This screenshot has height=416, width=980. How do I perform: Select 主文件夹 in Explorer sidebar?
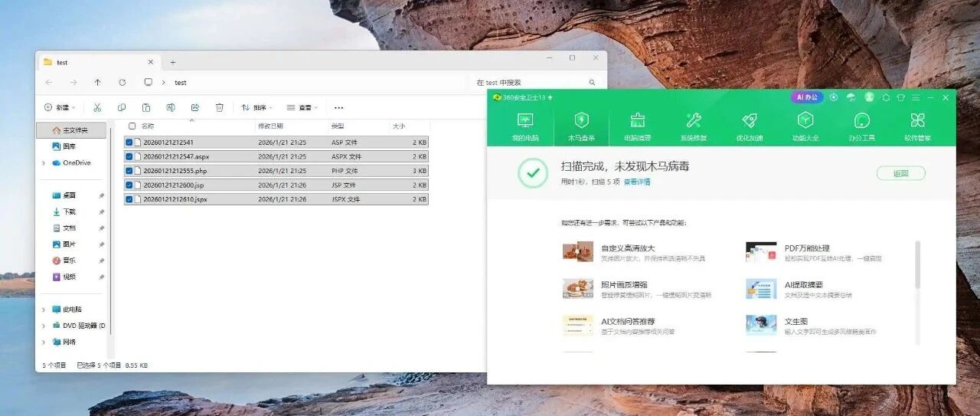click(71, 130)
